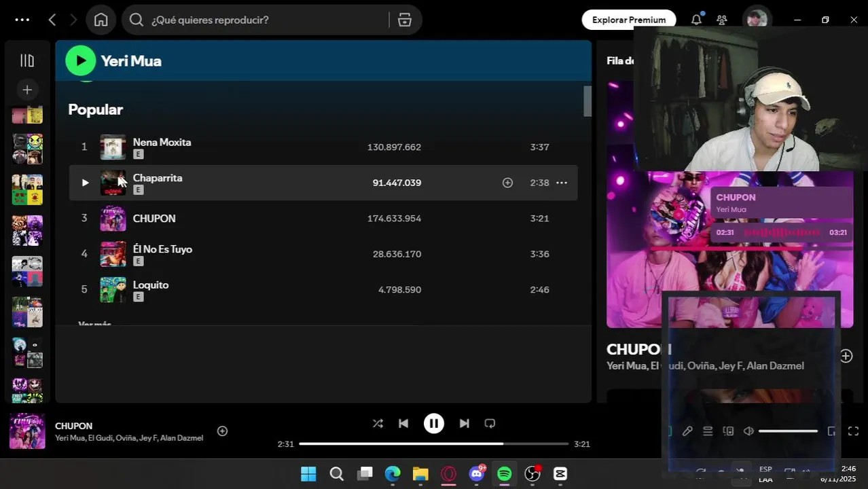Expand the list with Ver más
The width and height of the screenshot is (868, 489).
pos(94,323)
